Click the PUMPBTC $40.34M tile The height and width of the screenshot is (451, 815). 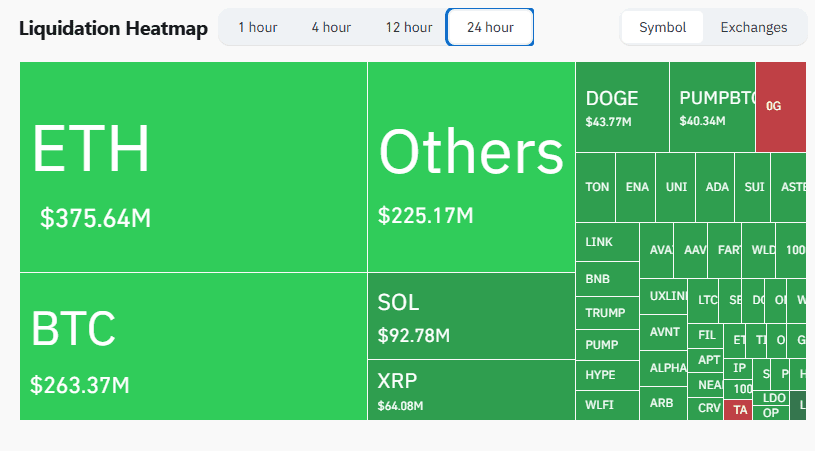click(713, 107)
